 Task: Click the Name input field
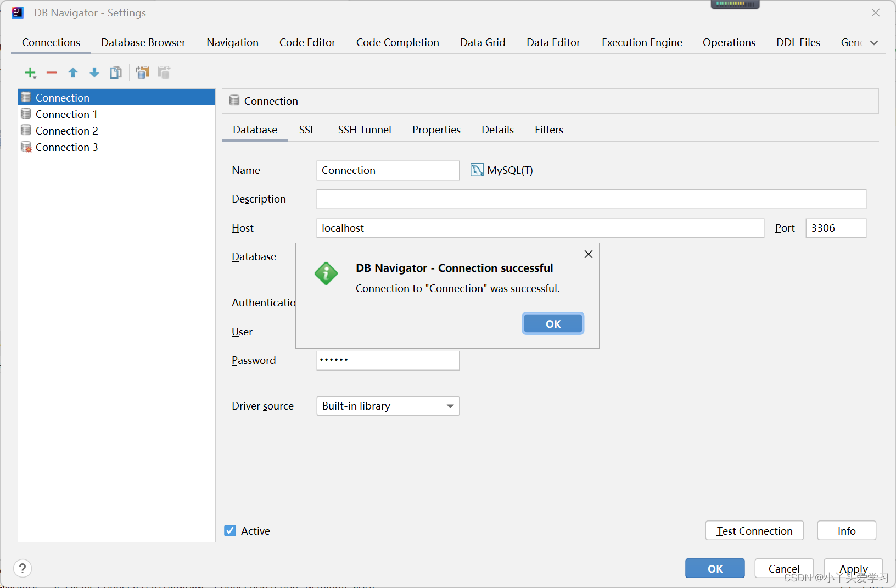[388, 170]
